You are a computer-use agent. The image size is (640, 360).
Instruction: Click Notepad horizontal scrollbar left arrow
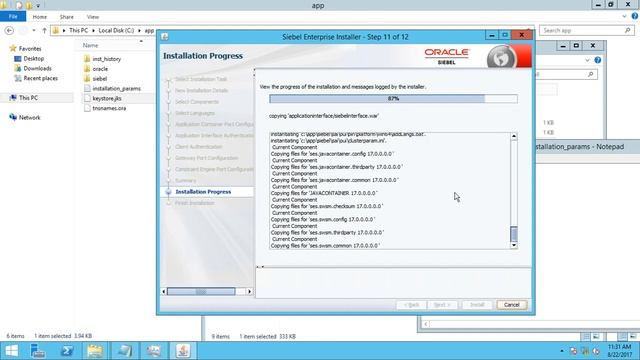pyautogui.click(x=426, y=324)
